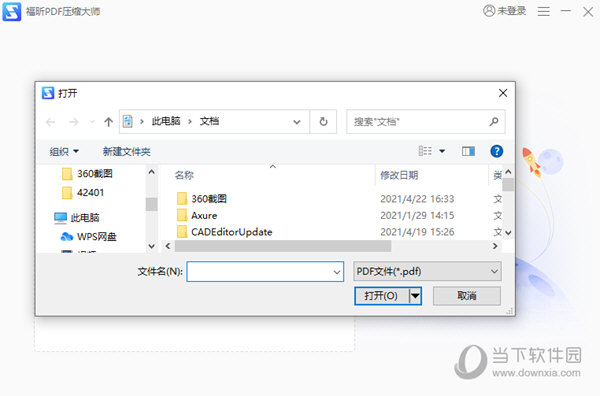Select 42401 folder in navigation tree
This screenshot has height=396, width=600.
[83, 192]
